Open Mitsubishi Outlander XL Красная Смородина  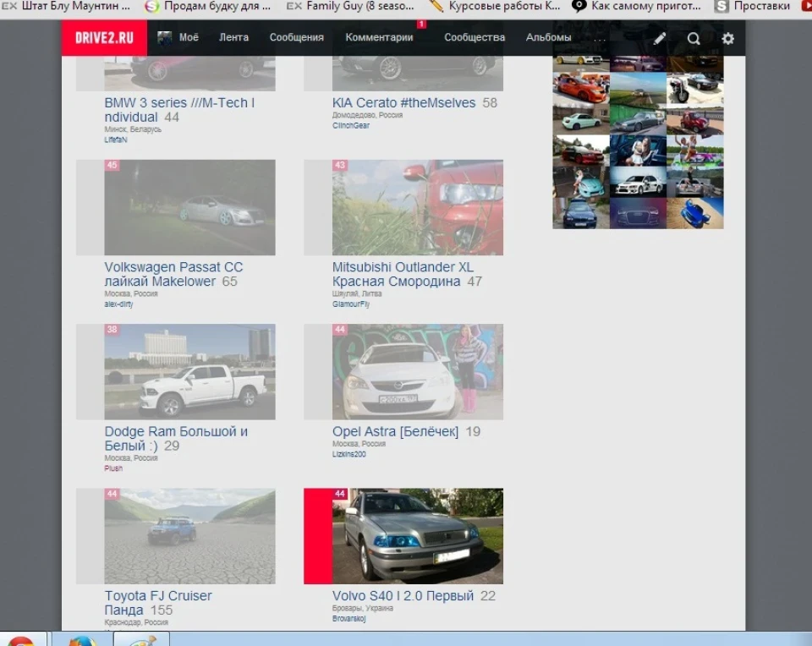[403, 274]
